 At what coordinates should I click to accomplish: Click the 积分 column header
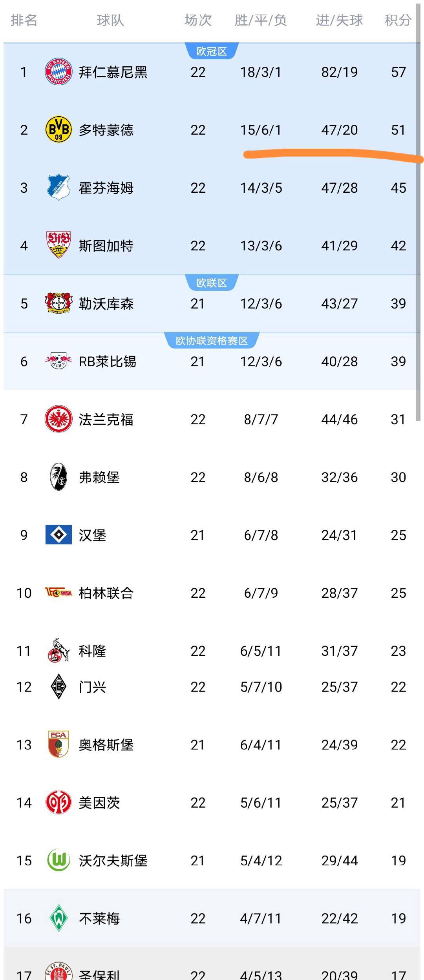pyautogui.click(x=398, y=20)
